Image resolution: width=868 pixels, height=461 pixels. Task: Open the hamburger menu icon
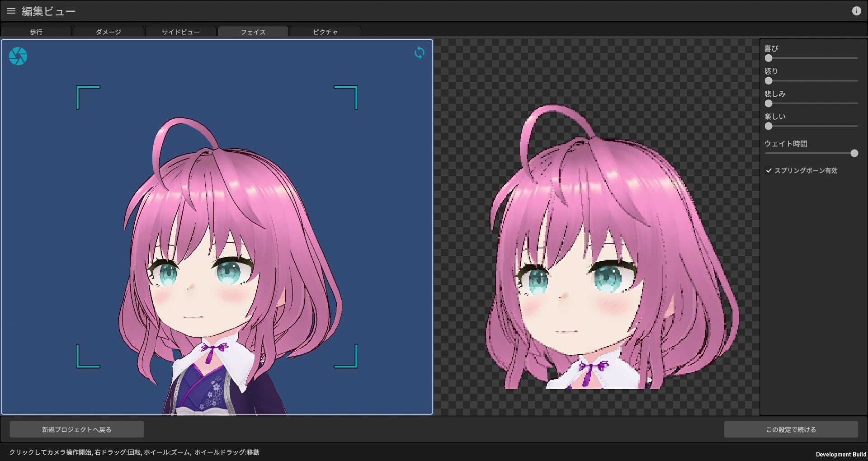(11, 11)
